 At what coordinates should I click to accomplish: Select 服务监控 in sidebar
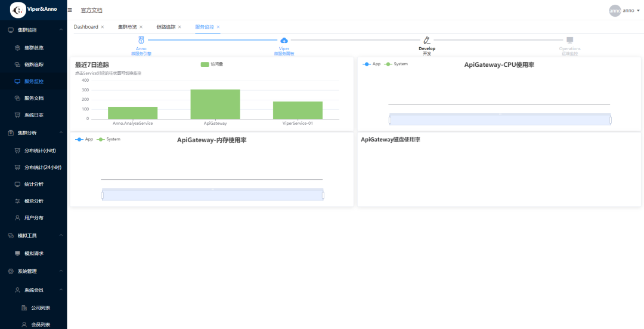pos(33,81)
